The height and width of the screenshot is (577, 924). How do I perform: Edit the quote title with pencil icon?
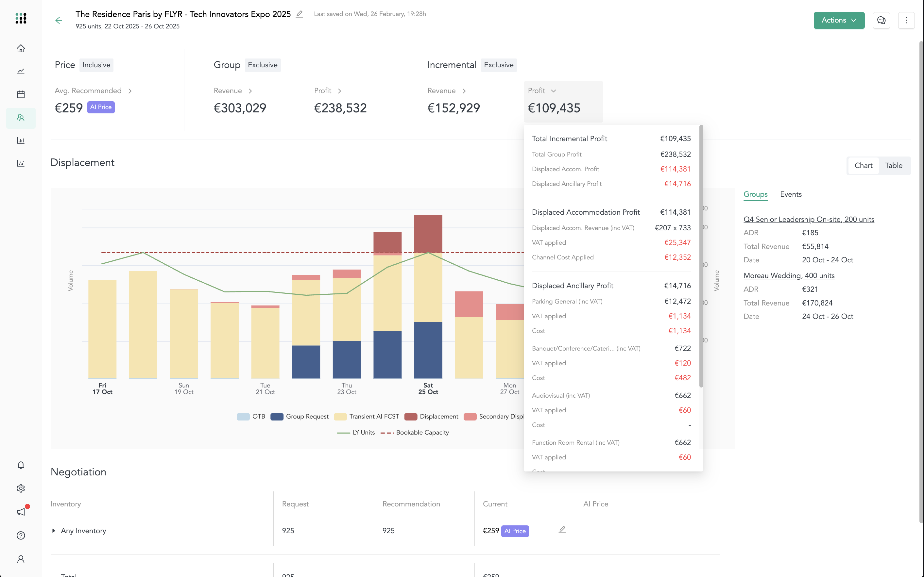(x=299, y=14)
